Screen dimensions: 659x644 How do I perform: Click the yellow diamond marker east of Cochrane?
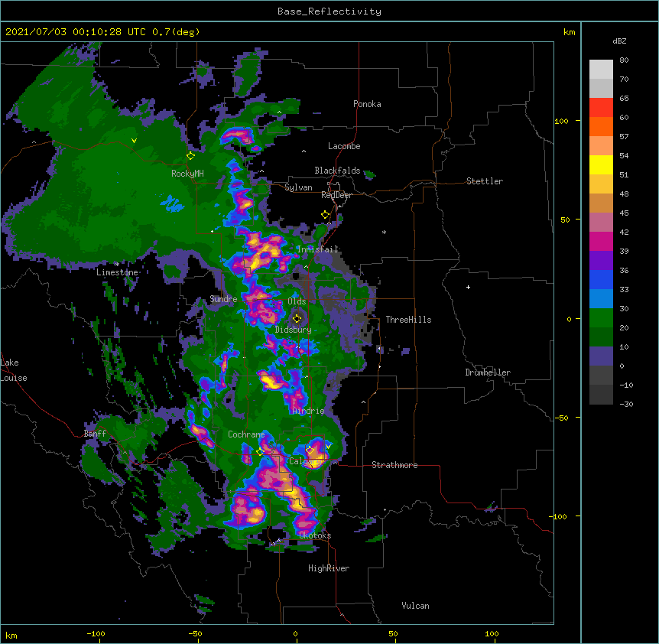pyautogui.click(x=260, y=451)
